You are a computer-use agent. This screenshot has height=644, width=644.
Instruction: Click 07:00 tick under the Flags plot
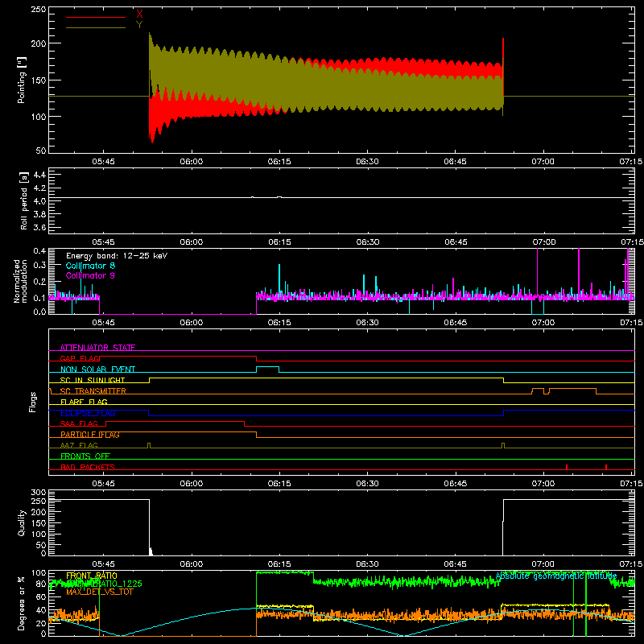pyautogui.click(x=543, y=484)
